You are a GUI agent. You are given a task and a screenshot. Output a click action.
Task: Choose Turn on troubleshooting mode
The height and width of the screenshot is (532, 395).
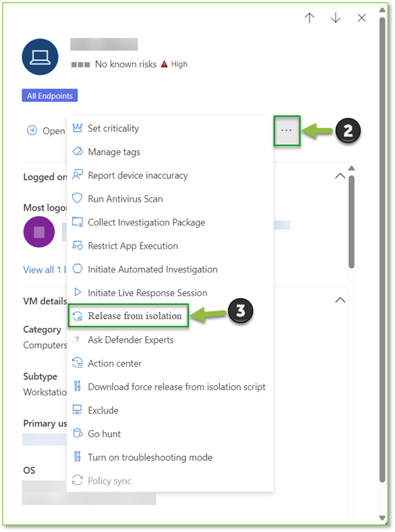(x=150, y=458)
